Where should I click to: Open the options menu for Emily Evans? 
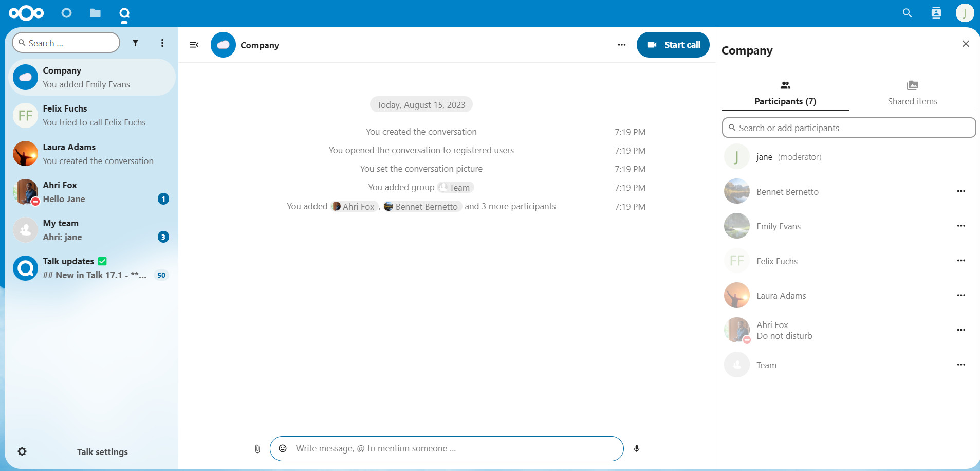tap(961, 226)
